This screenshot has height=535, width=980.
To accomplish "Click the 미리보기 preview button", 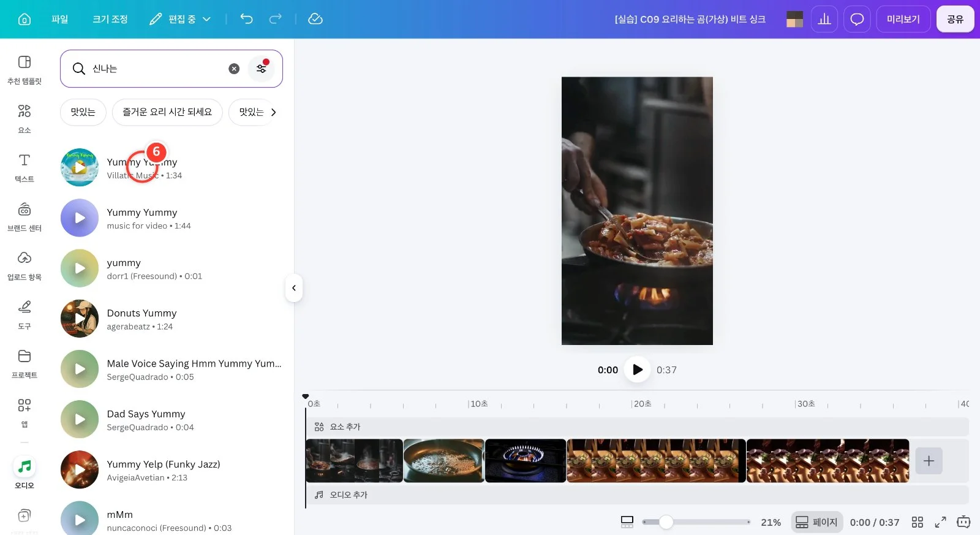I will 903,20.
